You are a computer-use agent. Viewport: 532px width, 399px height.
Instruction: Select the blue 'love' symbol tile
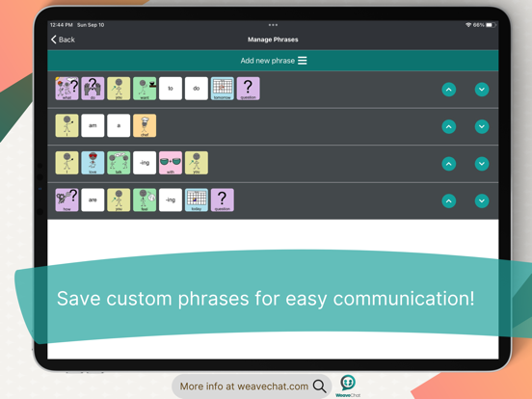pyautogui.click(x=93, y=163)
